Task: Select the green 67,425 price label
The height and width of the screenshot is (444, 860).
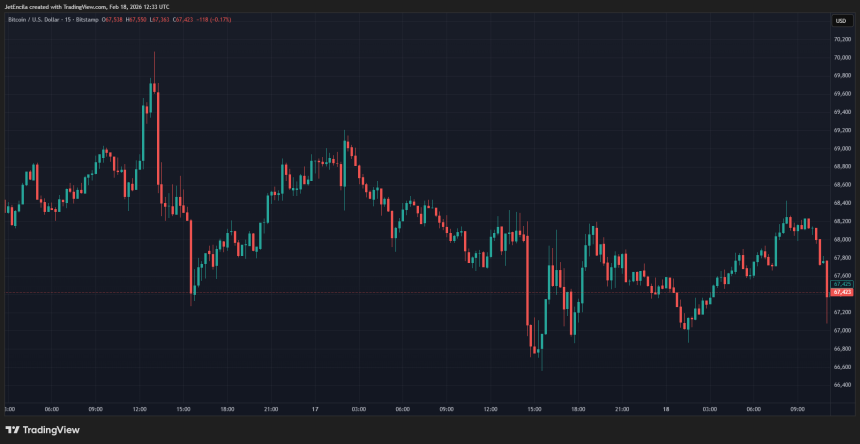Action: point(841,284)
